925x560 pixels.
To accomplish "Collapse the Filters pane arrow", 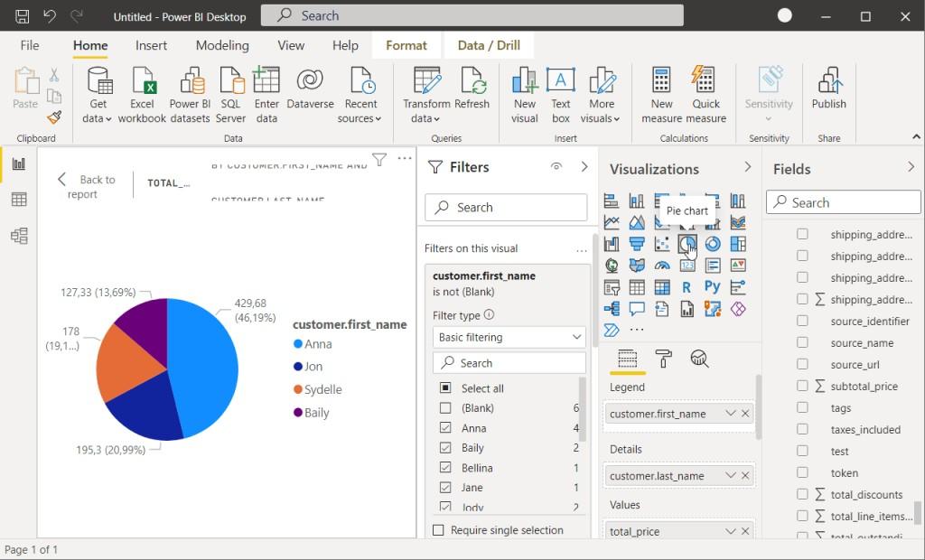I will (584, 166).
